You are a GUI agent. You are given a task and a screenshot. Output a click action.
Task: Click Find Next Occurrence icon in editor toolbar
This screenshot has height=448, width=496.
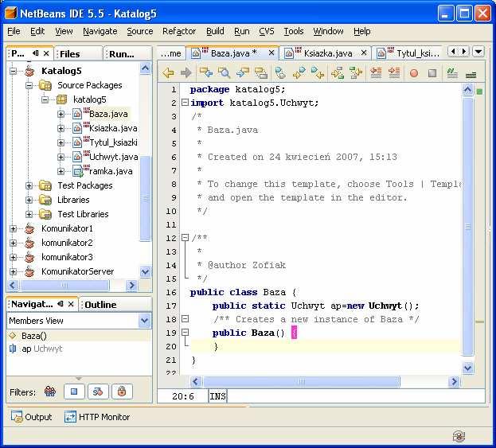[x=243, y=72]
